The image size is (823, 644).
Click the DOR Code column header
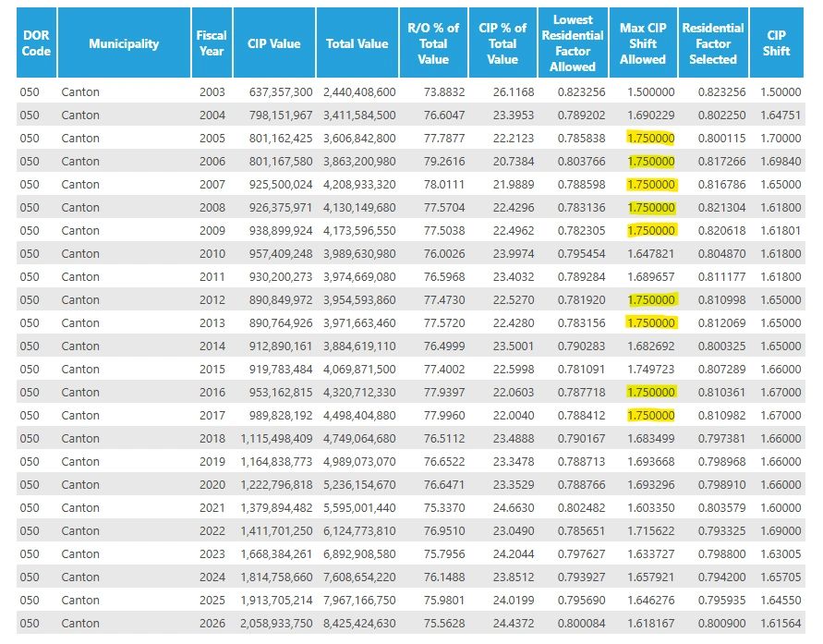(36, 43)
